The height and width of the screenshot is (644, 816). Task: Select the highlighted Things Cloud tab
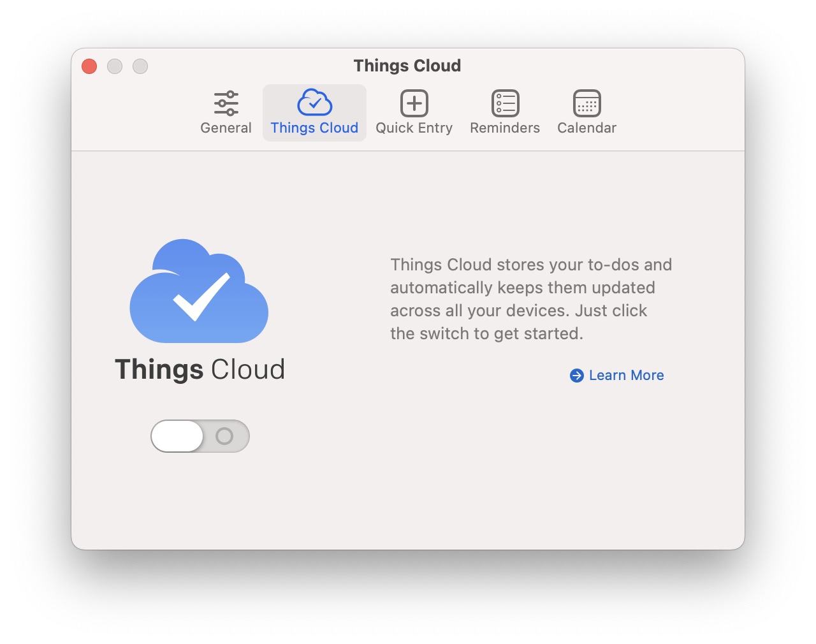(314, 112)
